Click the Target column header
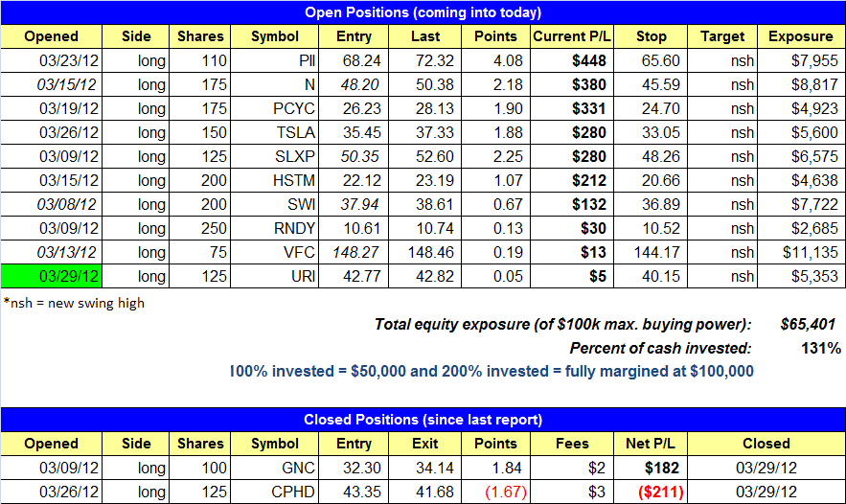 pyautogui.click(x=722, y=36)
